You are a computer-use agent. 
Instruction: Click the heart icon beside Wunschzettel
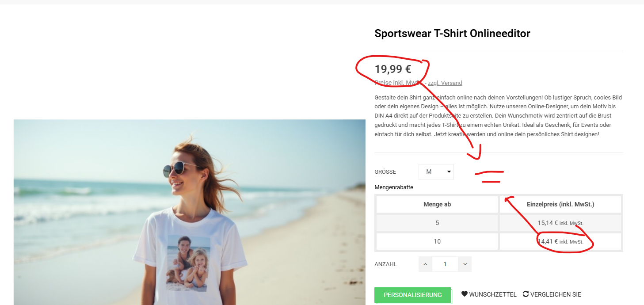pyautogui.click(x=465, y=294)
